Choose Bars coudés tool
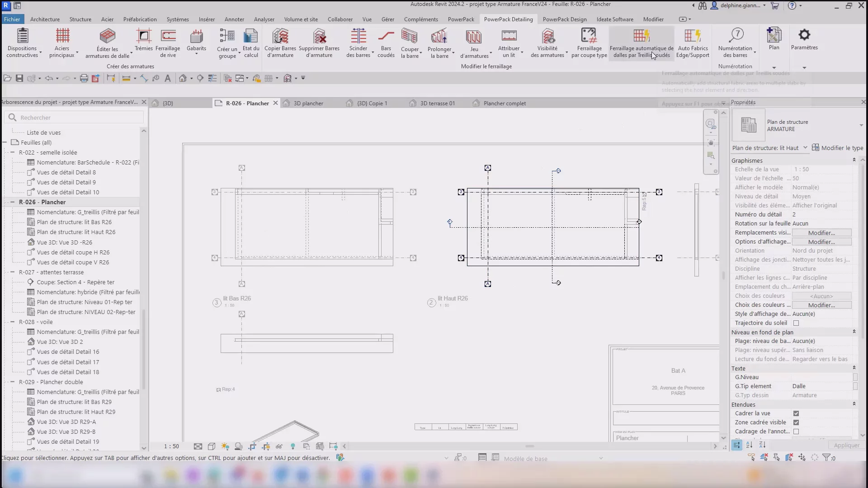868x488 pixels. pos(386,43)
